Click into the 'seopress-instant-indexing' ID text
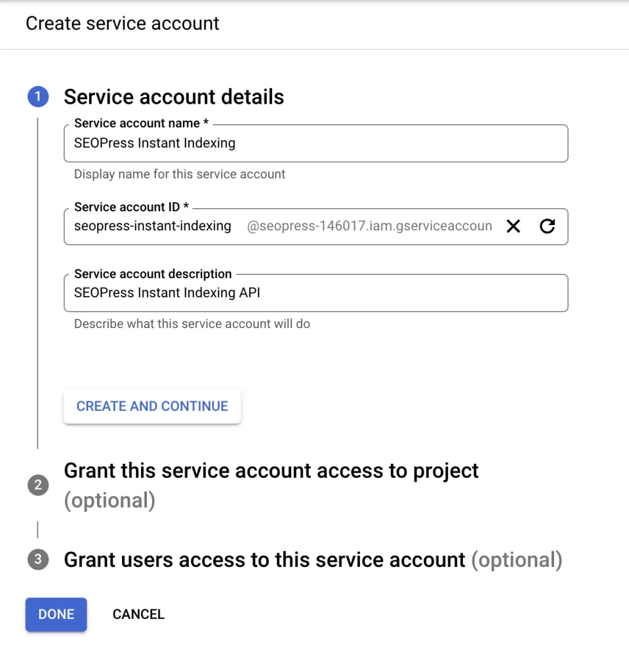629x672 pixels. 153,226
